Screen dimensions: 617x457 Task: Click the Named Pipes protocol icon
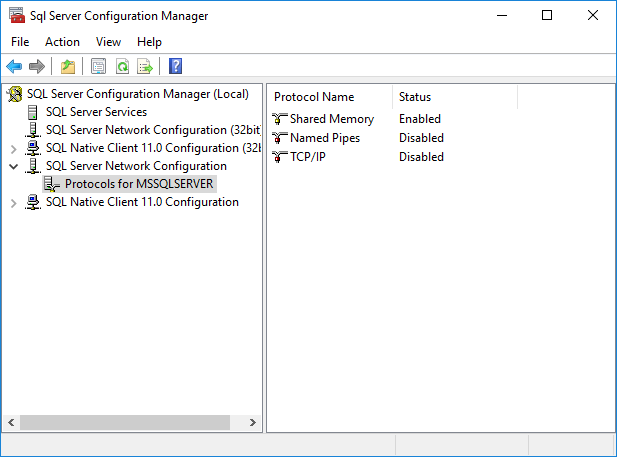[279, 138]
